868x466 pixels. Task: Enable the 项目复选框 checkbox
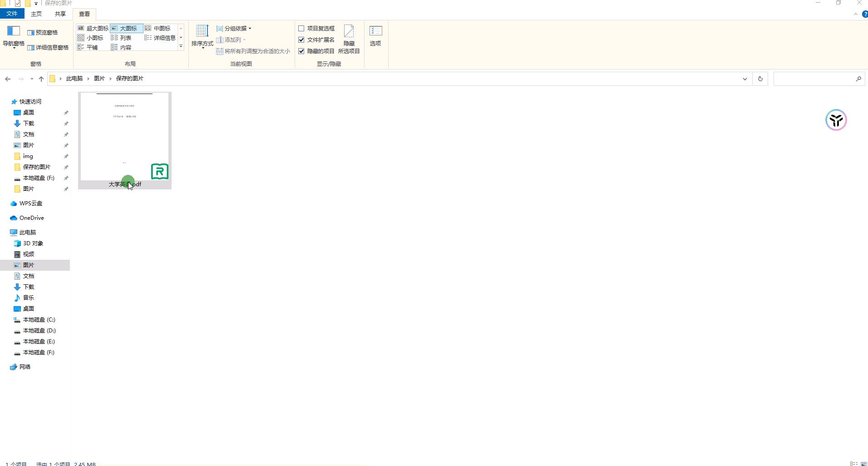pyautogui.click(x=301, y=28)
